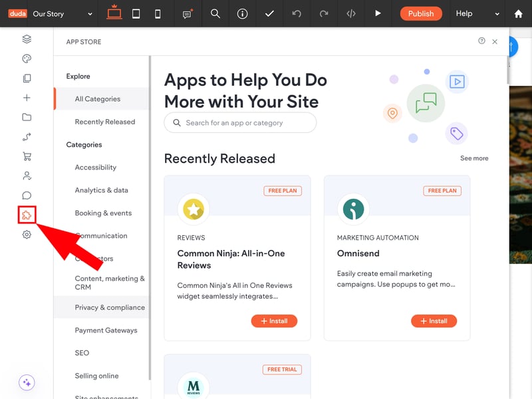Open the info icon in top bar
The width and height of the screenshot is (532, 399).
(242, 14)
